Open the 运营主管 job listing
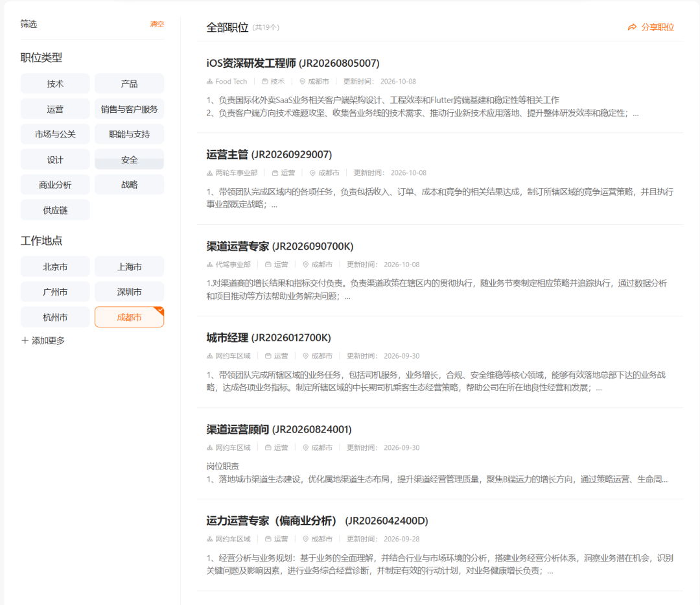 (269, 154)
